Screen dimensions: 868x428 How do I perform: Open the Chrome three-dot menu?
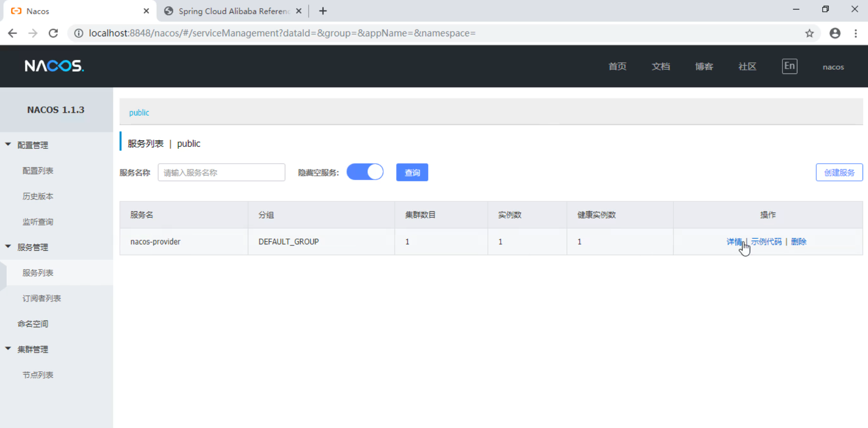(x=856, y=33)
